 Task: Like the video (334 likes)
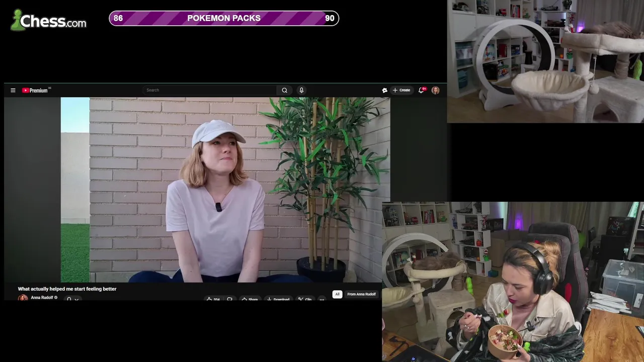pos(213,299)
